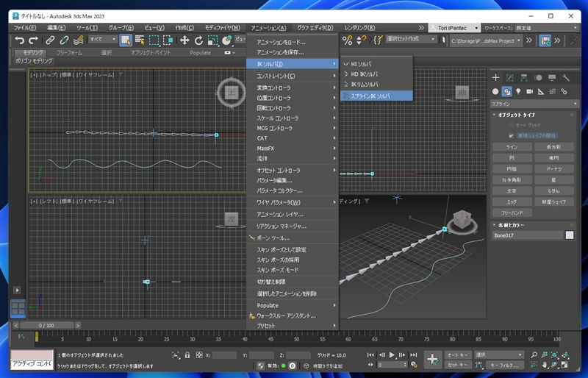
Task: Select the Select and Move tool
Action: (x=184, y=40)
